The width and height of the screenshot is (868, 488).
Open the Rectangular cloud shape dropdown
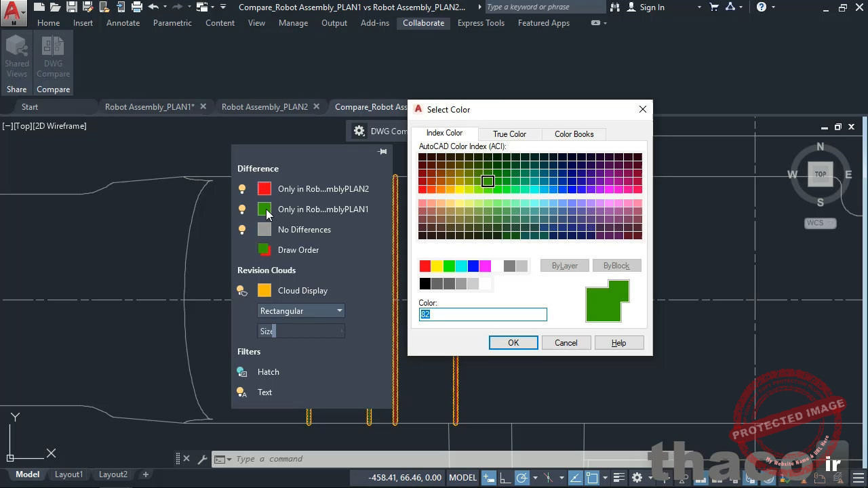301,310
